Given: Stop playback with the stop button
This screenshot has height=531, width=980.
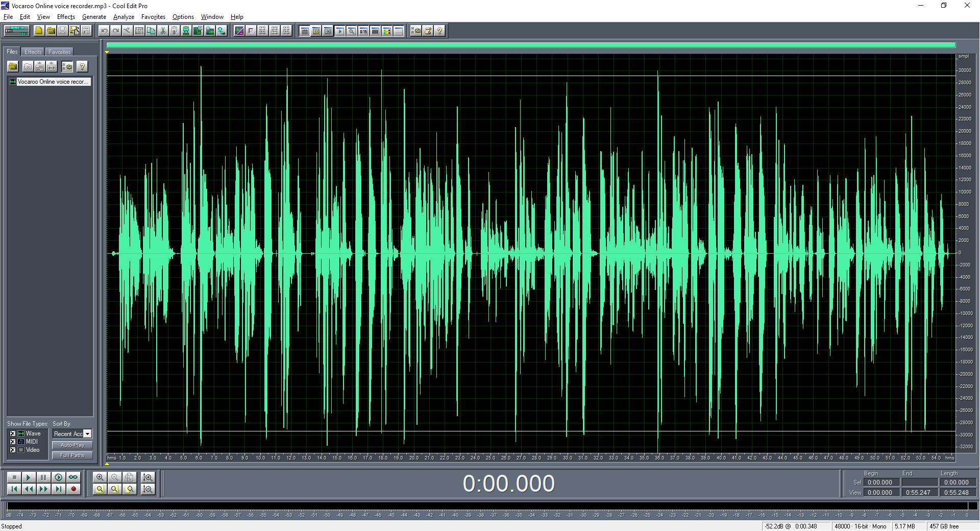Looking at the screenshot, I should 14,477.
